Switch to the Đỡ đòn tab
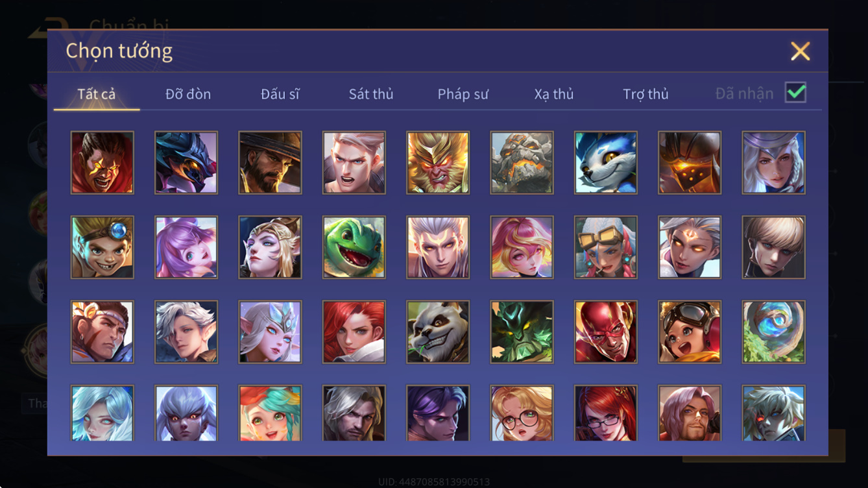The image size is (868, 488). point(188,94)
